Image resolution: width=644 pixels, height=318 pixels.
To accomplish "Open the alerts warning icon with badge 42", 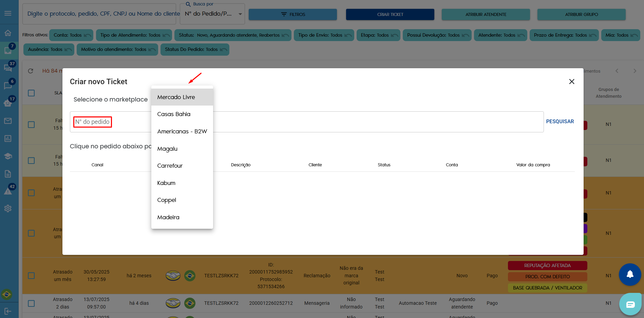I will tap(8, 191).
